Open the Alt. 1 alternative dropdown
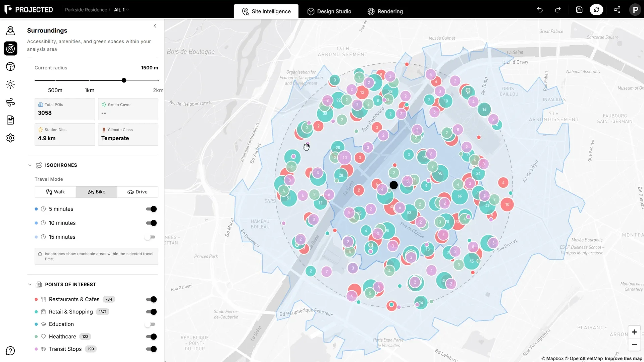644x362 pixels. [121, 10]
